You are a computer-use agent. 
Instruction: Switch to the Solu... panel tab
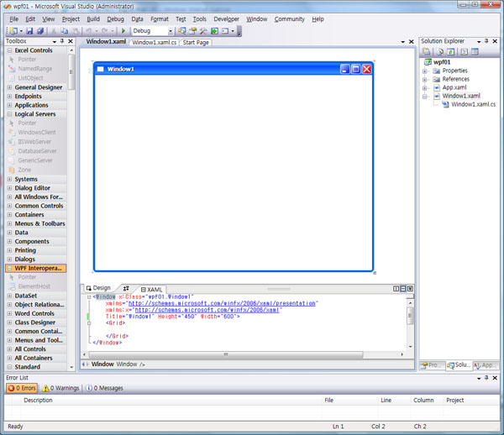[x=459, y=365]
